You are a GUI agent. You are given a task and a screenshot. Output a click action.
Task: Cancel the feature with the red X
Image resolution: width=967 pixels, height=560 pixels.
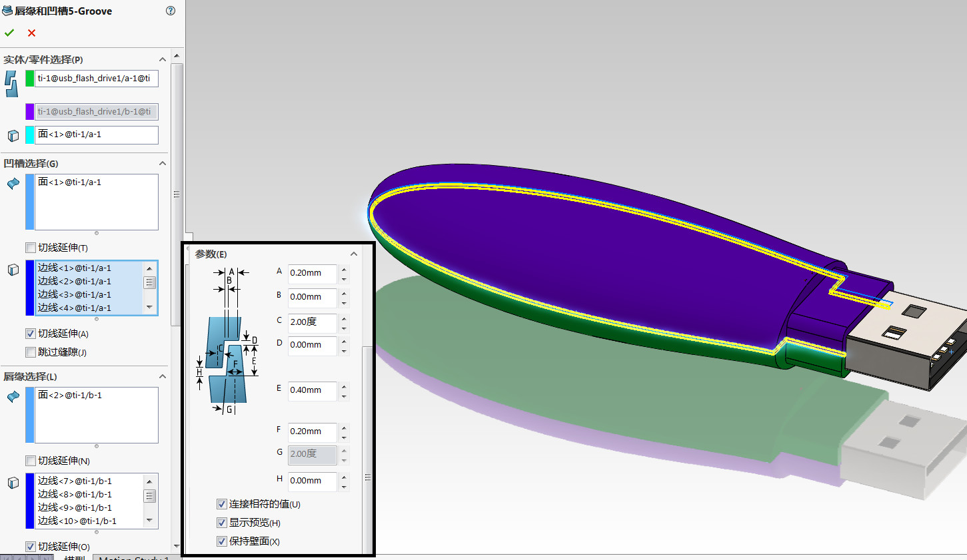[31, 33]
